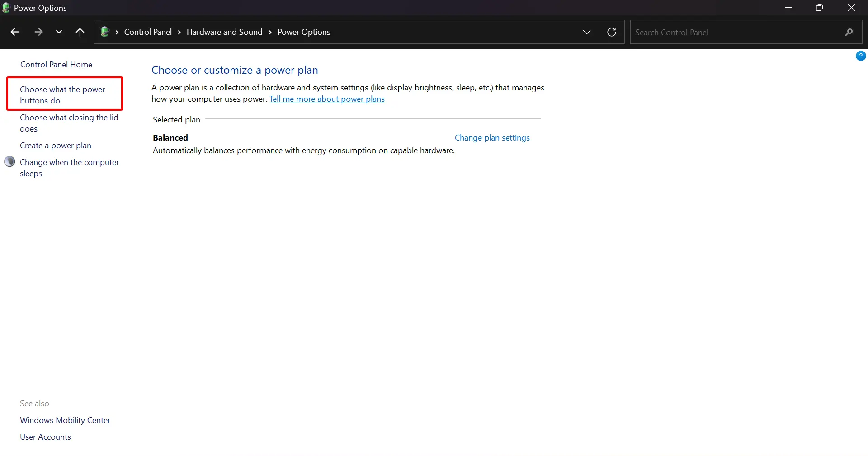Minimize the Power Options window
Screen dimensions: 868x456
[x=788, y=8]
